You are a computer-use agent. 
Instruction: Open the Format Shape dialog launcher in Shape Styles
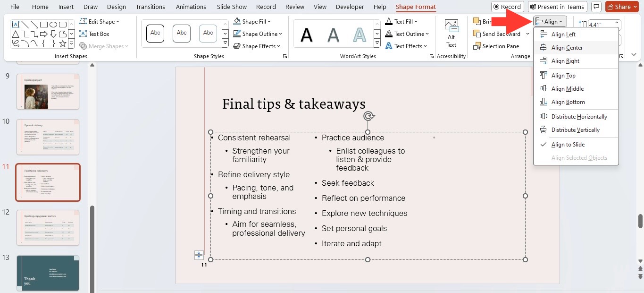point(284,56)
